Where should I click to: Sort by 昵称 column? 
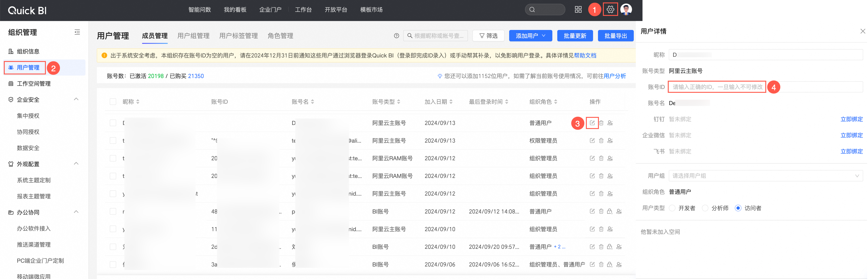click(x=138, y=102)
